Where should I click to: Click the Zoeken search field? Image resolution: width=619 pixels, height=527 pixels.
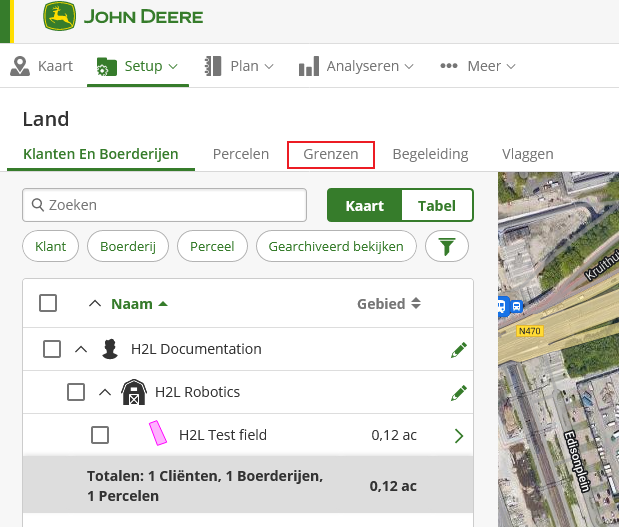165,205
